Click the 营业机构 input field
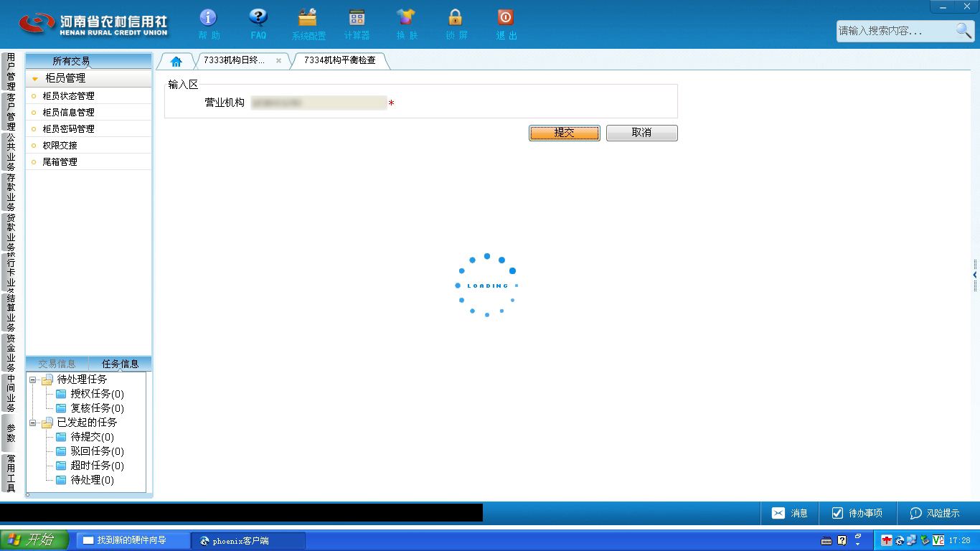The width and height of the screenshot is (980, 551). (318, 103)
